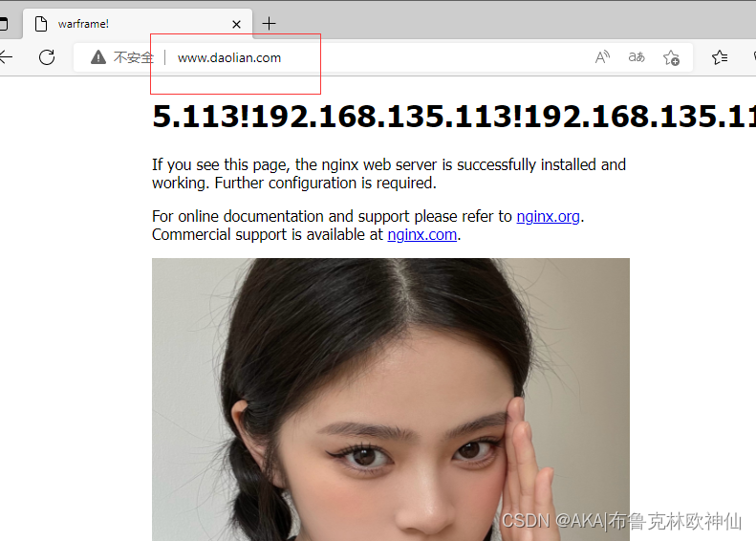The width and height of the screenshot is (756, 541).
Task: Follow the nginx.org link
Action: click(x=549, y=217)
